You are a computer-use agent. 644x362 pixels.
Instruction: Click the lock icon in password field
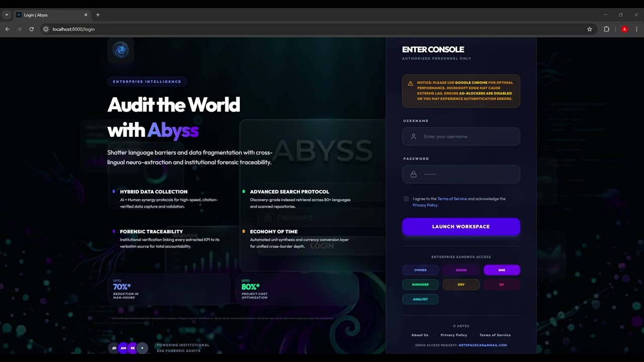(x=414, y=174)
